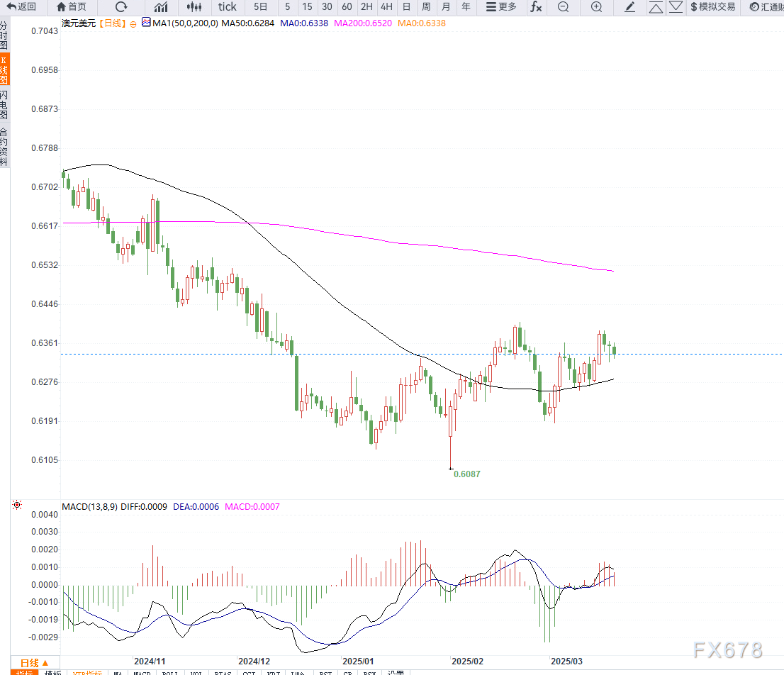784x675 pixels.
Task: Activate the pencil drawing tool
Action: pyautogui.click(x=630, y=6)
